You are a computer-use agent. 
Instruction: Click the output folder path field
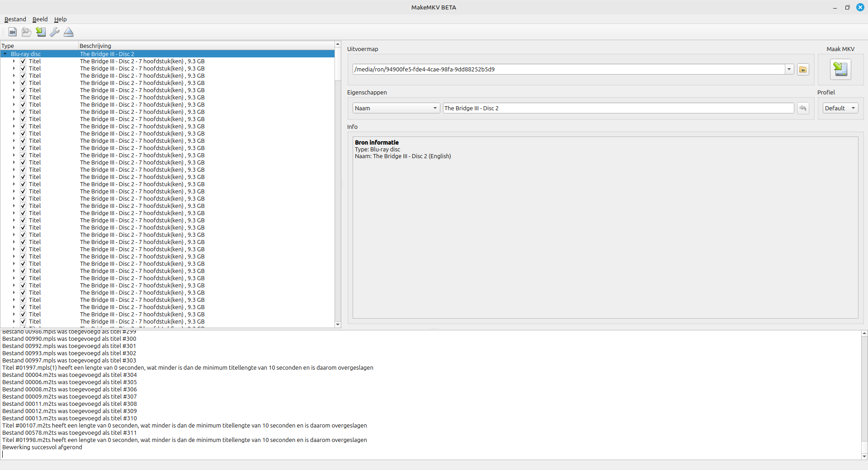(x=569, y=70)
